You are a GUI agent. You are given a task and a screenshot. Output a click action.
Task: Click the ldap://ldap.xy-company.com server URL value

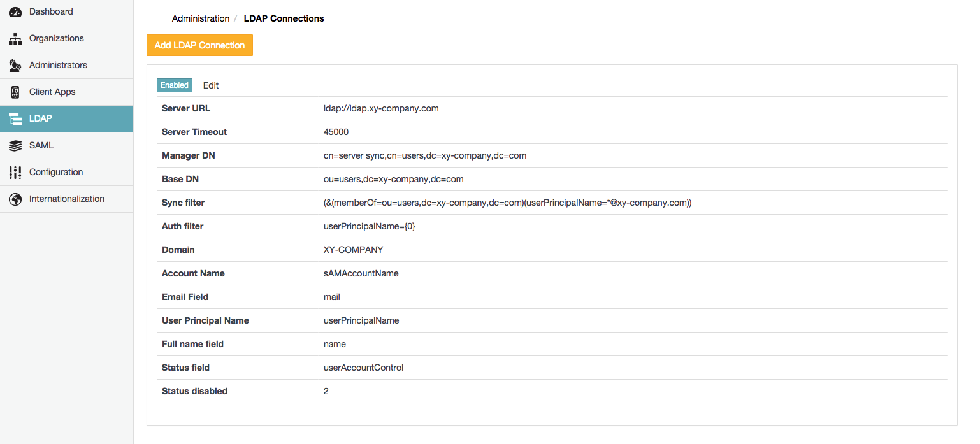coord(381,108)
